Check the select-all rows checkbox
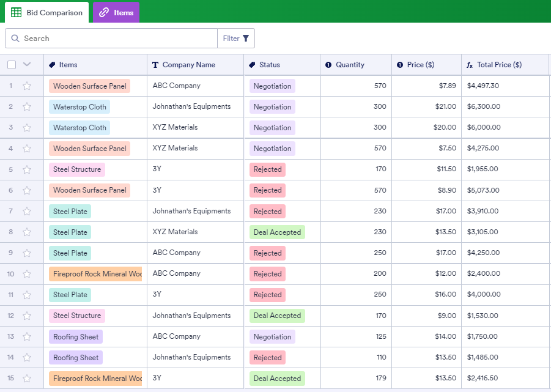The height and width of the screenshot is (392, 551). pos(12,65)
